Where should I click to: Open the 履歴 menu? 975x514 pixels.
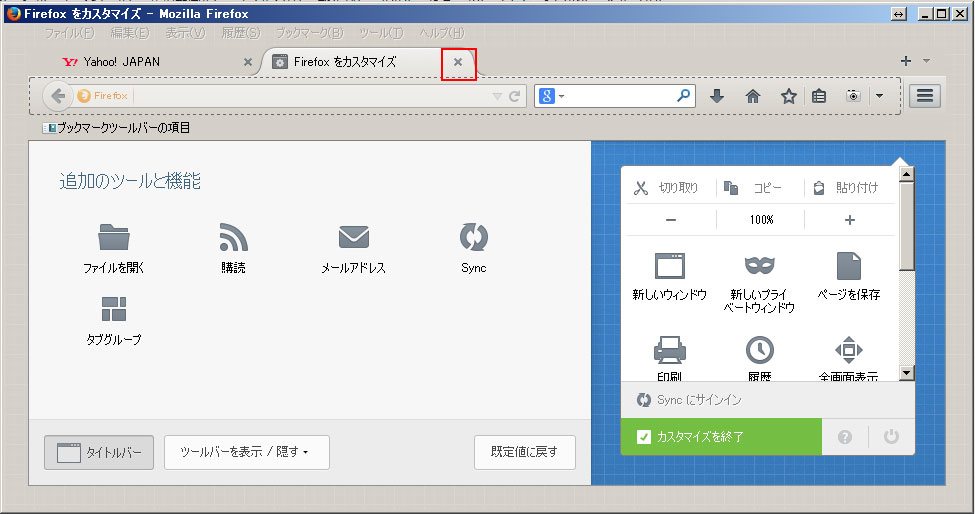coord(241,33)
